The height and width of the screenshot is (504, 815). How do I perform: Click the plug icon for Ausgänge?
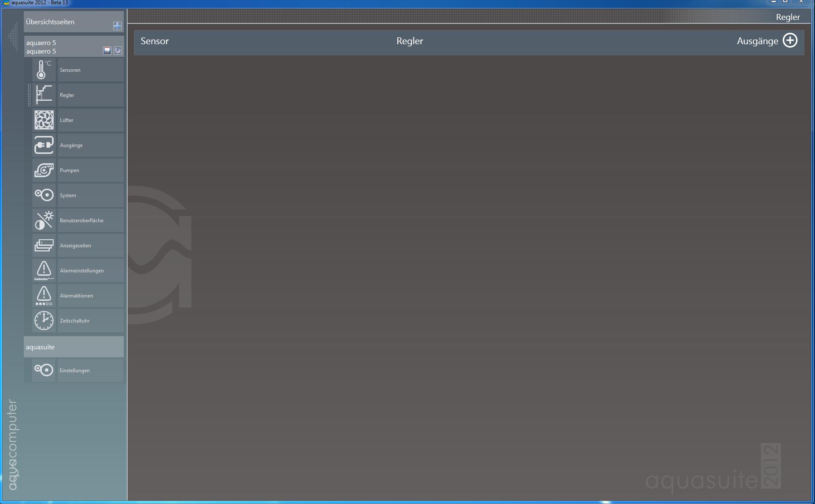point(44,145)
